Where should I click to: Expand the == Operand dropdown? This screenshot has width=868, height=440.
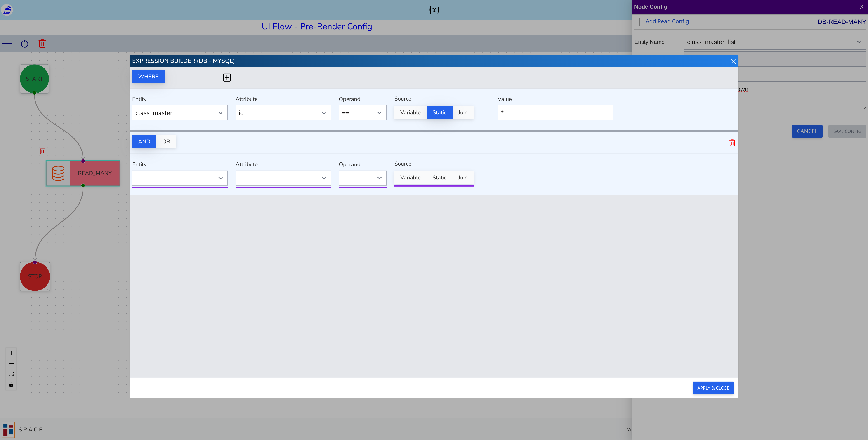[362, 113]
